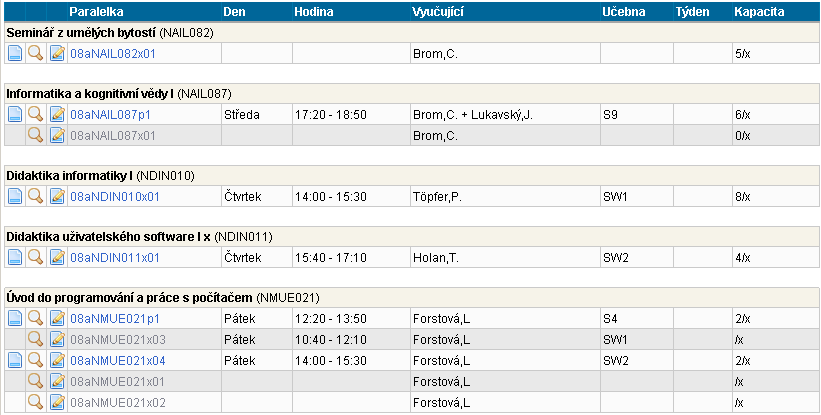The width and height of the screenshot is (821, 415).
Task: Click magnifier icon for 08aNMUE021x03
Action: coord(35,339)
